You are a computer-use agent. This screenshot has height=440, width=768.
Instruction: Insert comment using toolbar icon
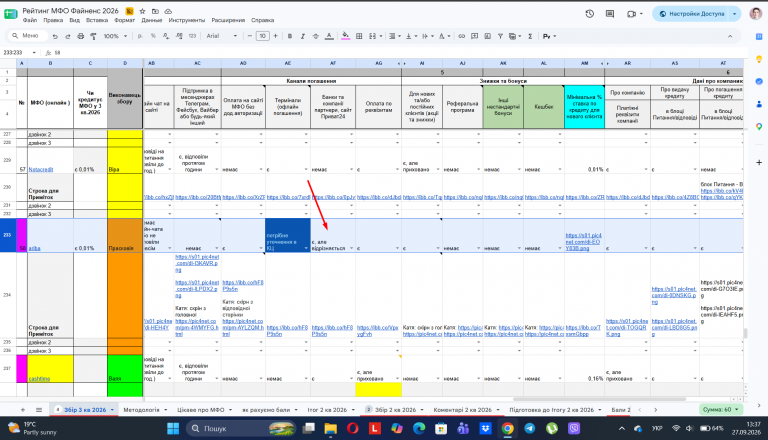475,36
